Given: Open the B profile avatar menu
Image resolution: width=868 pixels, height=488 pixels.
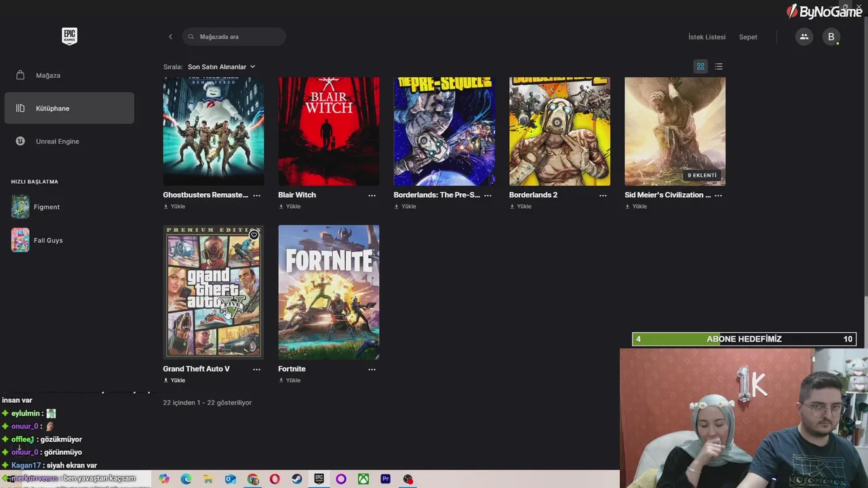Looking at the screenshot, I should tap(831, 37).
